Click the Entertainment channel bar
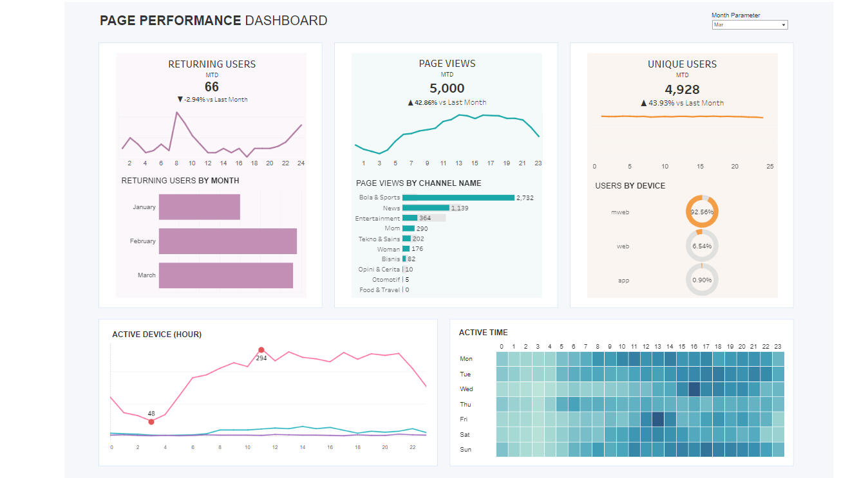868x478 pixels. click(x=410, y=218)
